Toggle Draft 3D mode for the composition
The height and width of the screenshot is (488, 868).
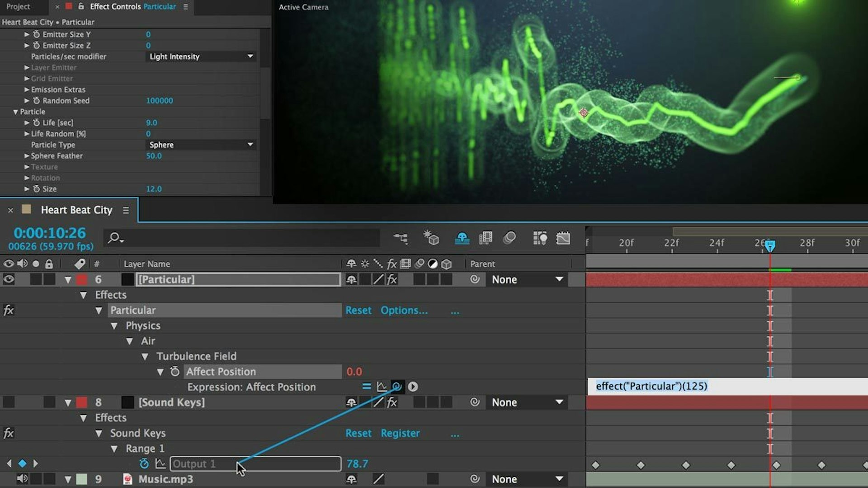[x=431, y=238]
